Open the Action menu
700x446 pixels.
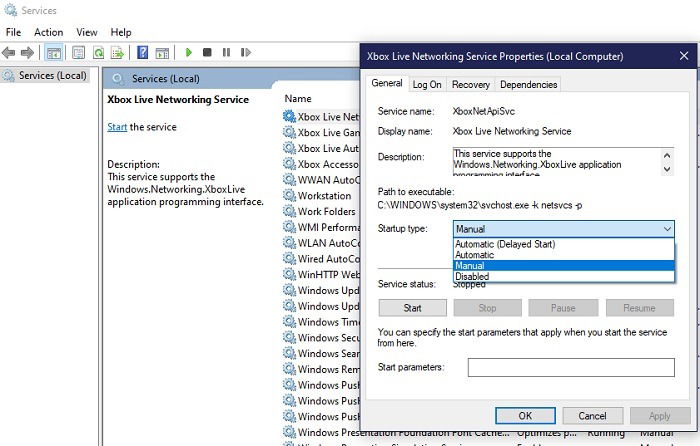49,32
